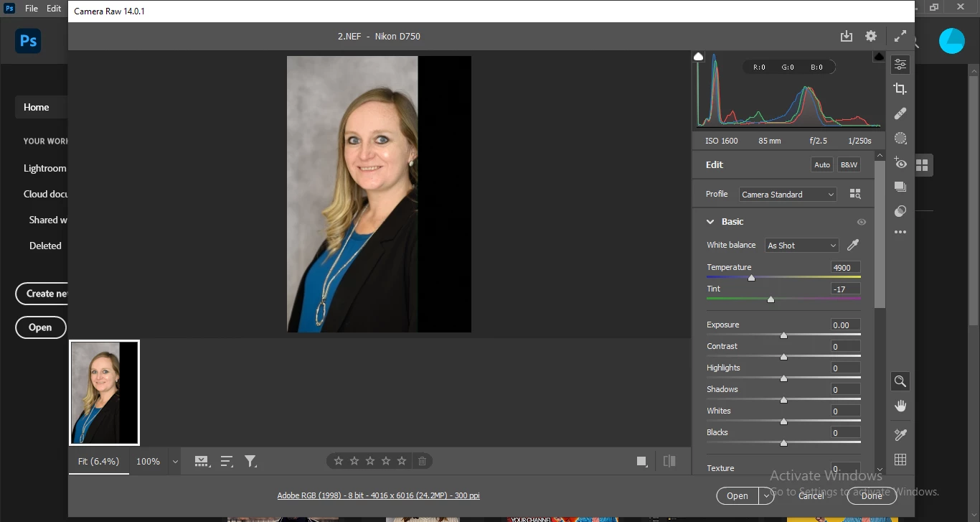This screenshot has width=980, height=522.
Task: Open White balance As Shot dropdown
Action: coord(801,246)
